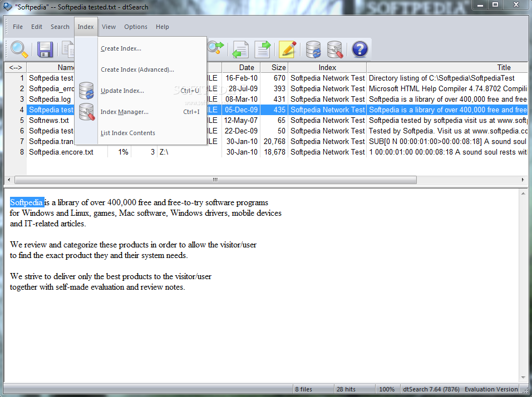Click the 05-Dec-09 date in highlighted row

pyautogui.click(x=241, y=110)
